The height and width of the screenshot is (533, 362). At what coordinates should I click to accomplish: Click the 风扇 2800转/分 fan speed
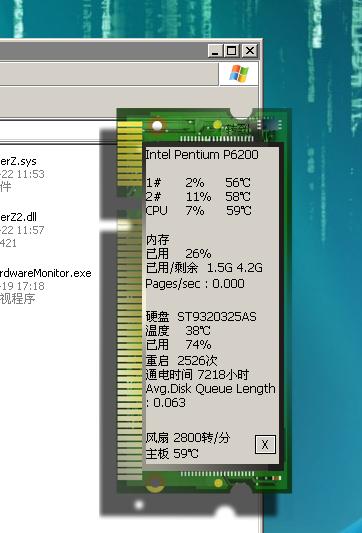(x=188, y=437)
